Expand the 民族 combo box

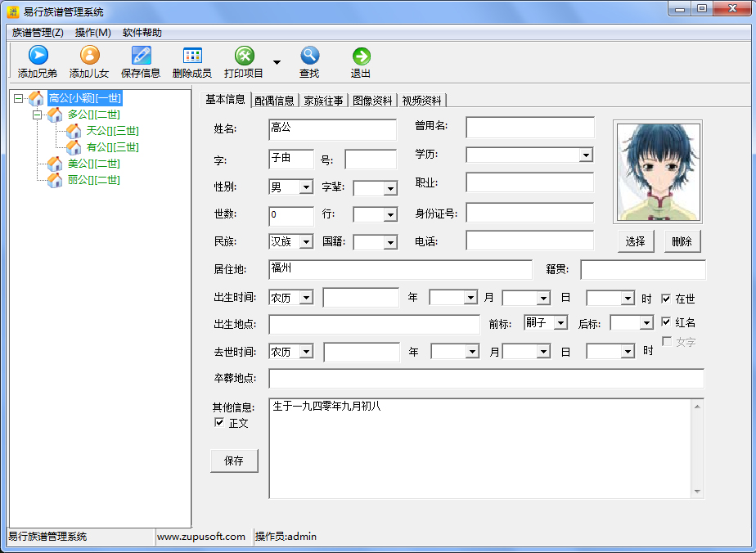pos(306,242)
